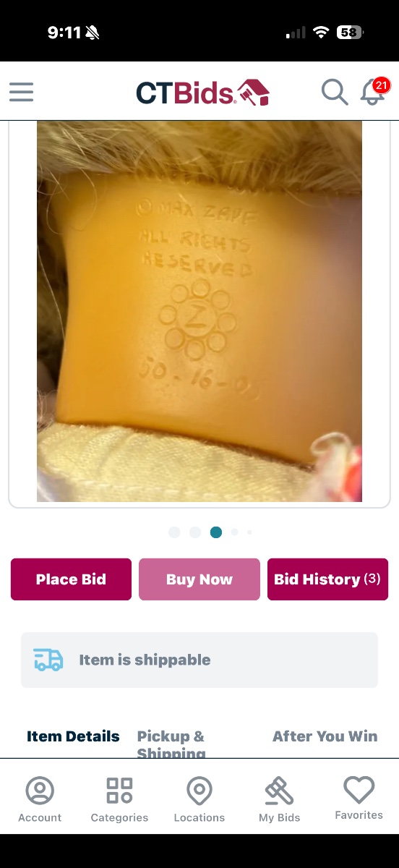Viewport: 399px width, 868px height.
Task: Open Categories grid icon
Action: pos(119,799)
